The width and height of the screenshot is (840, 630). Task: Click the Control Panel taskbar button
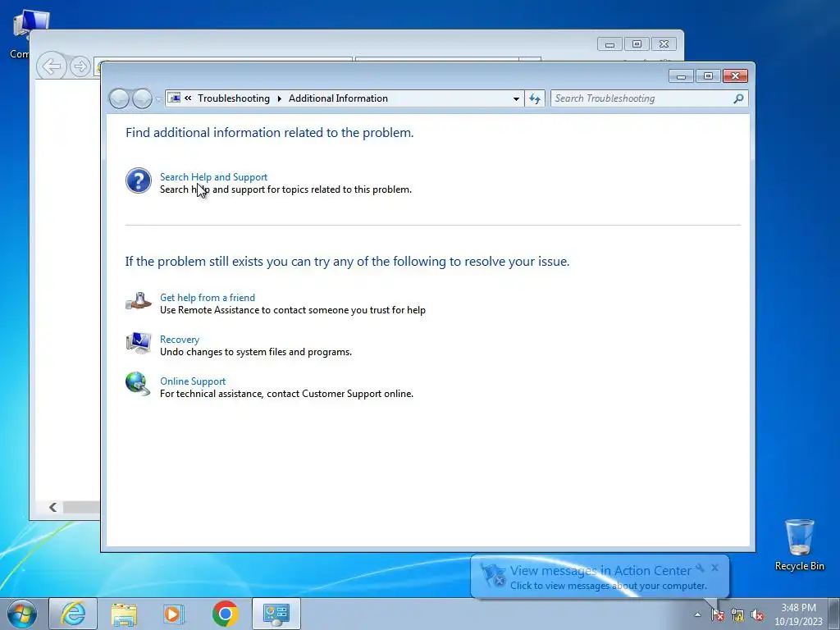coord(276,614)
